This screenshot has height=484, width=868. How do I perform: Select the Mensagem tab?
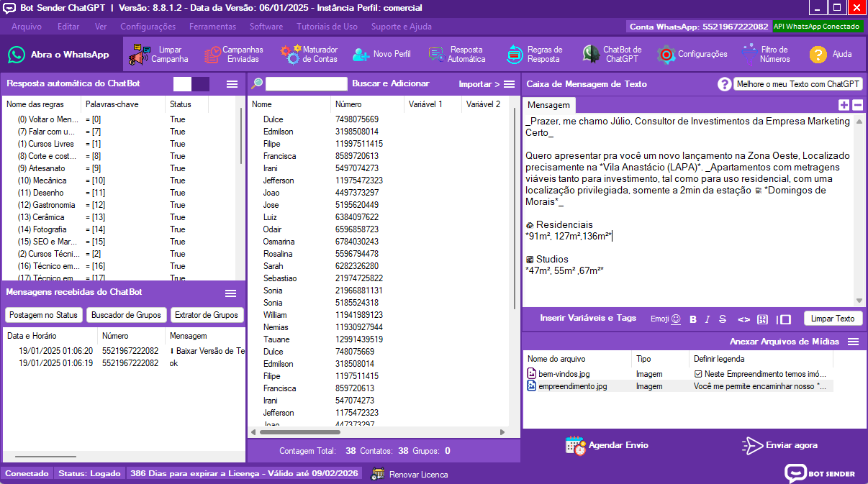pyautogui.click(x=549, y=105)
